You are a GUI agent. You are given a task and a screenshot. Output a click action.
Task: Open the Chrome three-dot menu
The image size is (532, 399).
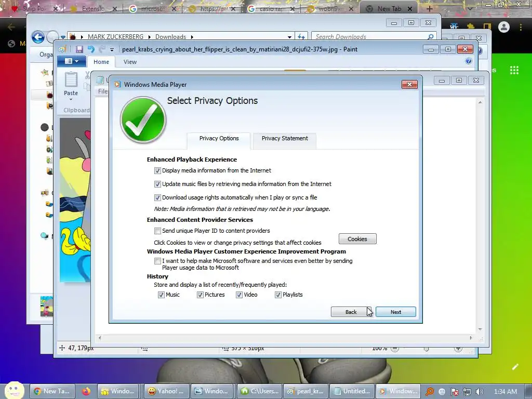(x=521, y=27)
